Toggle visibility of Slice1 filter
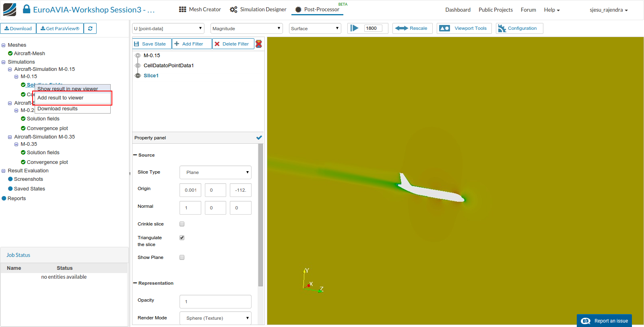 [x=138, y=76]
